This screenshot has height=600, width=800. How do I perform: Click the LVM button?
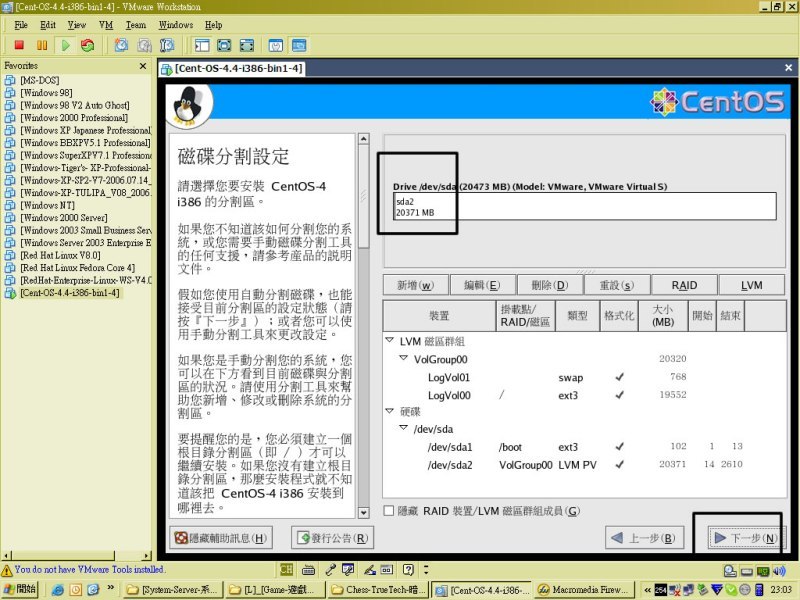(752, 285)
